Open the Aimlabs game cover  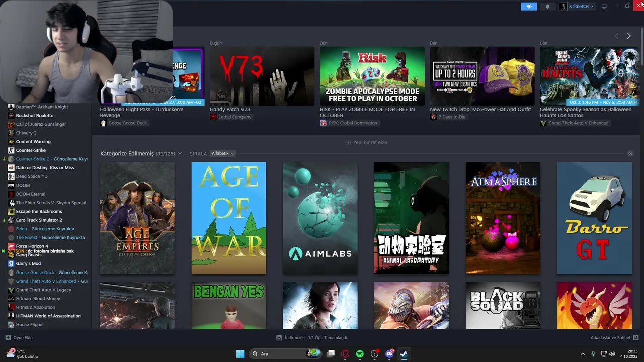coord(320,218)
